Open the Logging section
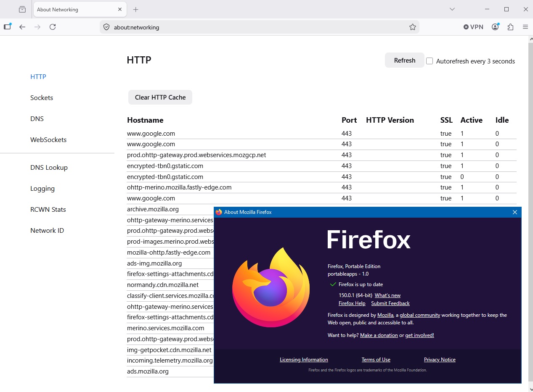The width and height of the screenshot is (533, 392). point(42,189)
